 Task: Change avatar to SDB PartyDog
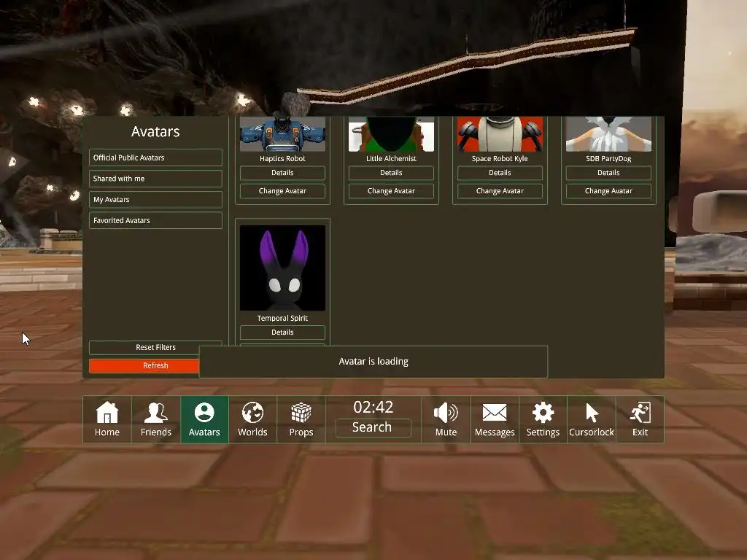click(x=608, y=191)
